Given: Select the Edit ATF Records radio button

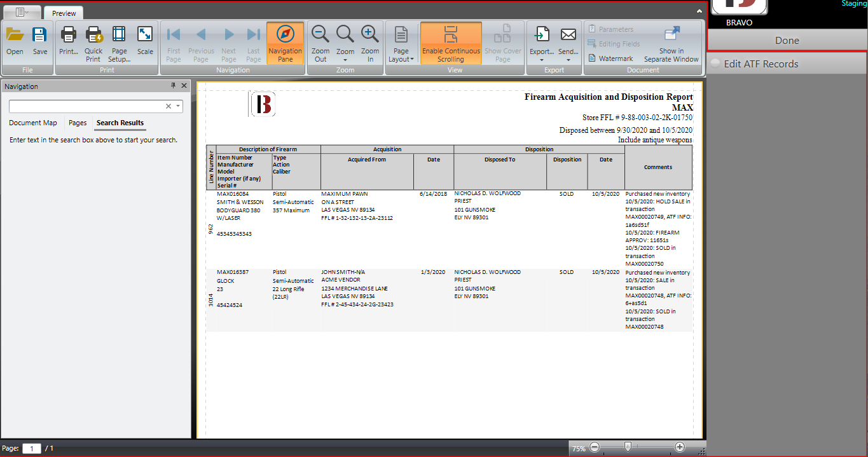Looking at the screenshot, I should pos(715,64).
